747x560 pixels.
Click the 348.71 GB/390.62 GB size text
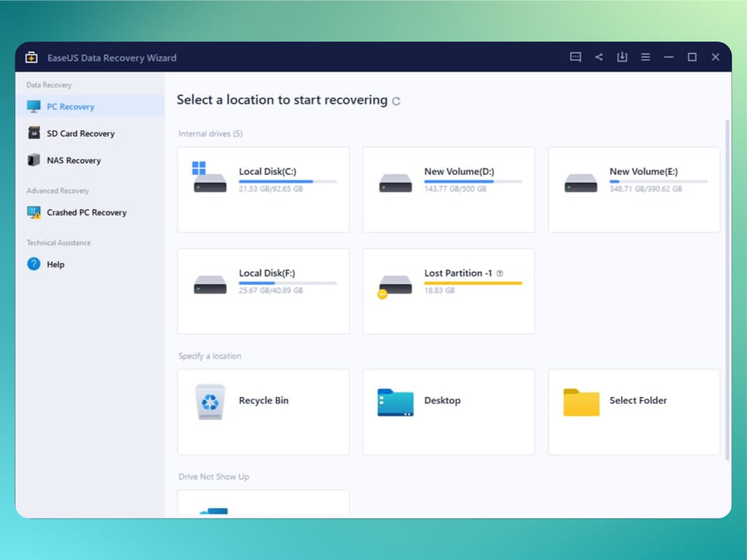[646, 189]
